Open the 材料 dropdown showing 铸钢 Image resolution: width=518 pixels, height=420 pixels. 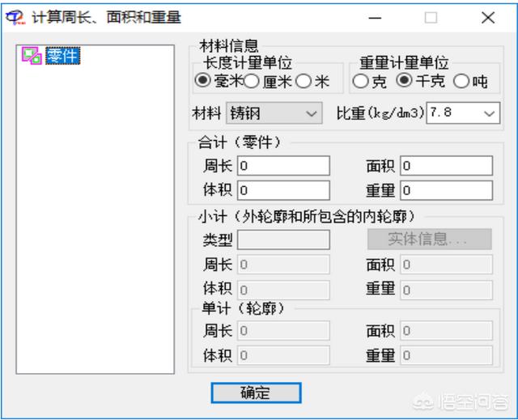tap(274, 113)
